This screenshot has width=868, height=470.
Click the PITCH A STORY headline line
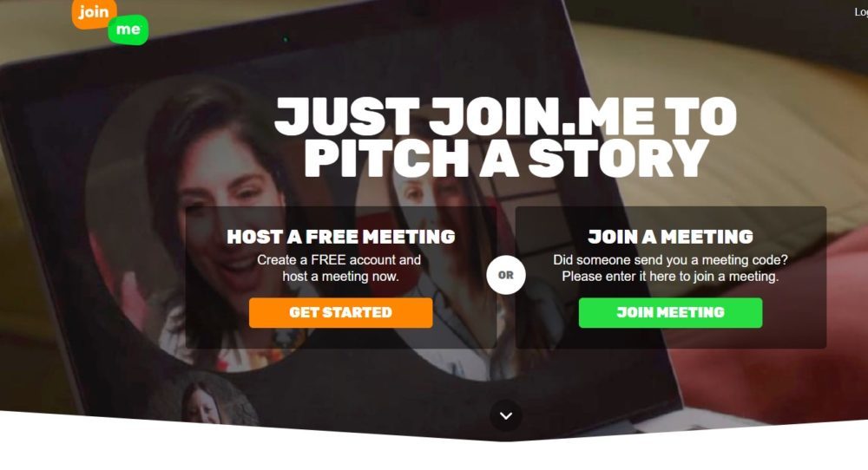[x=507, y=158]
